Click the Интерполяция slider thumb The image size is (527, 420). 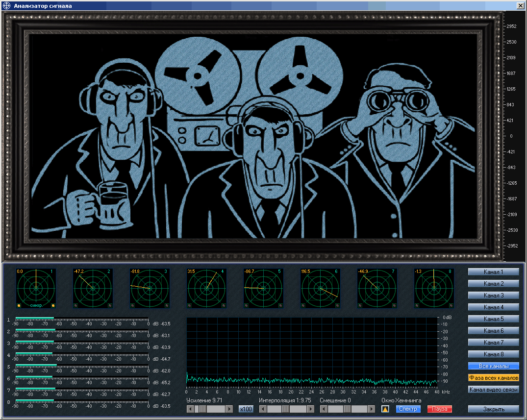(285, 409)
